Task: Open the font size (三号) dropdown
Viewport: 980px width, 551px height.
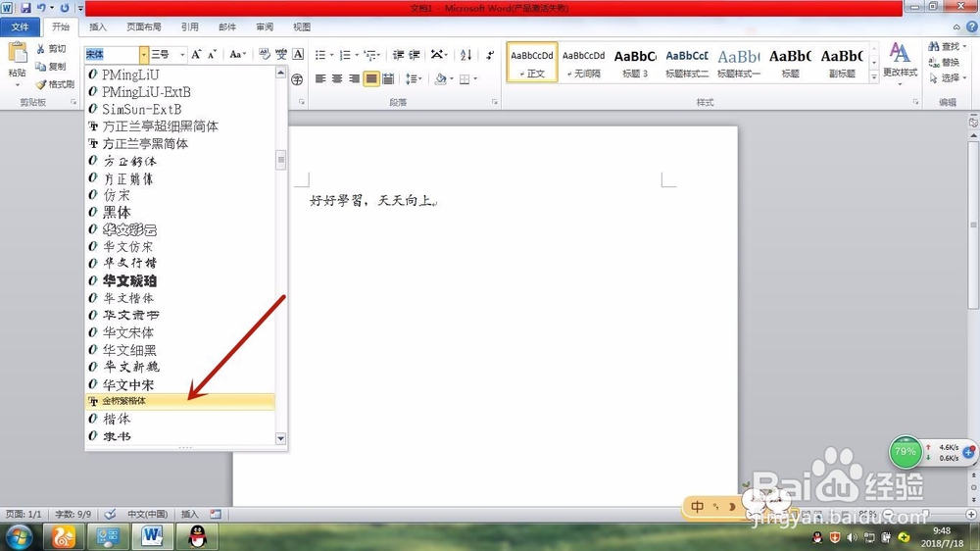Action: (x=182, y=54)
